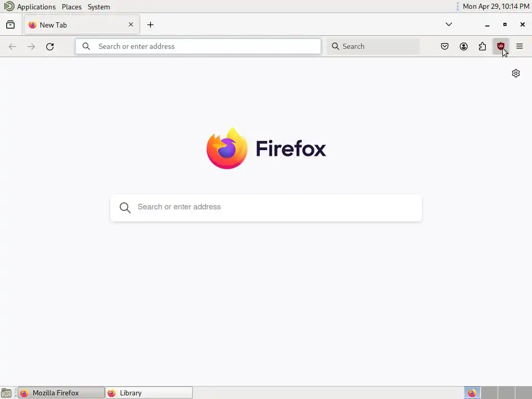Open the date and time clock
Image resolution: width=532 pixels, height=399 pixels.
point(496,6)
